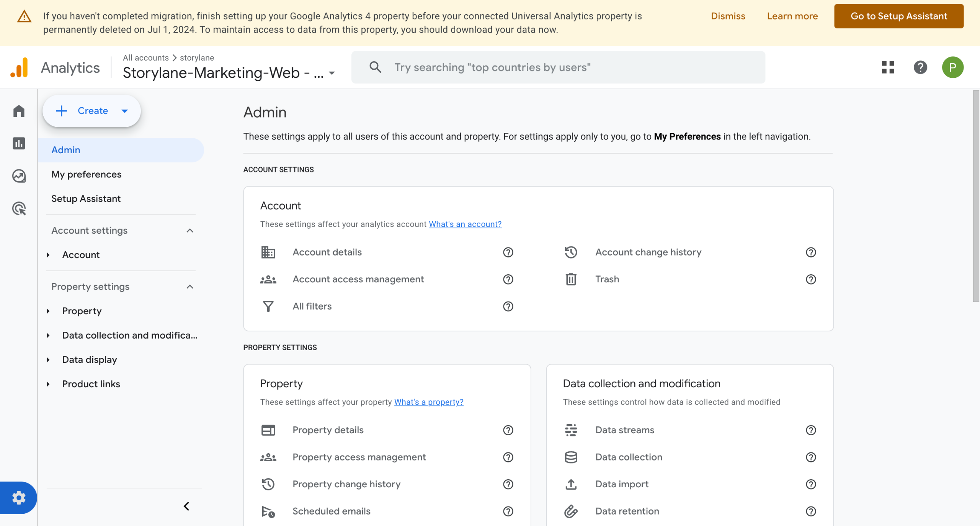The width and height of the screenshot is (980, 526).
Task: Collapse the sidebar with the left chevron
Action: click(186, 506)
